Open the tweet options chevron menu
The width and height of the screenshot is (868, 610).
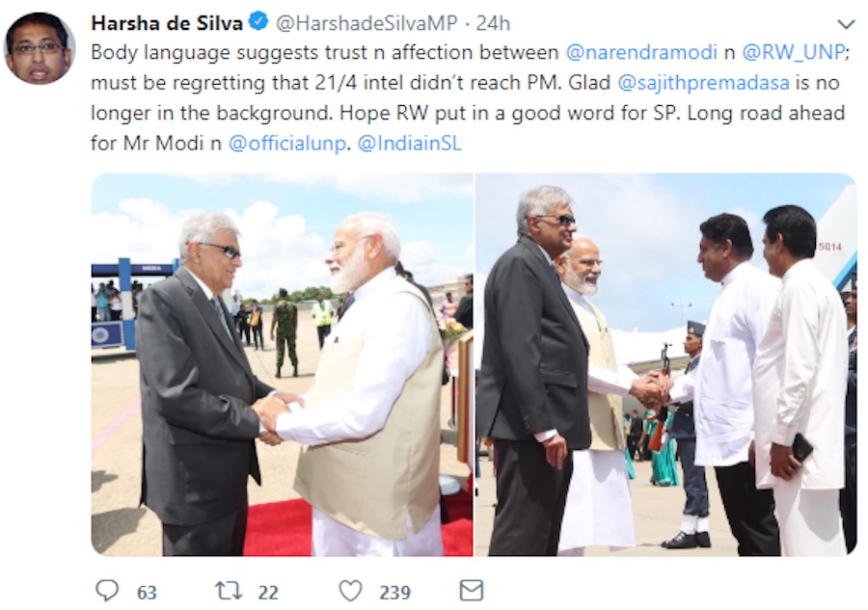pos(846,24)
